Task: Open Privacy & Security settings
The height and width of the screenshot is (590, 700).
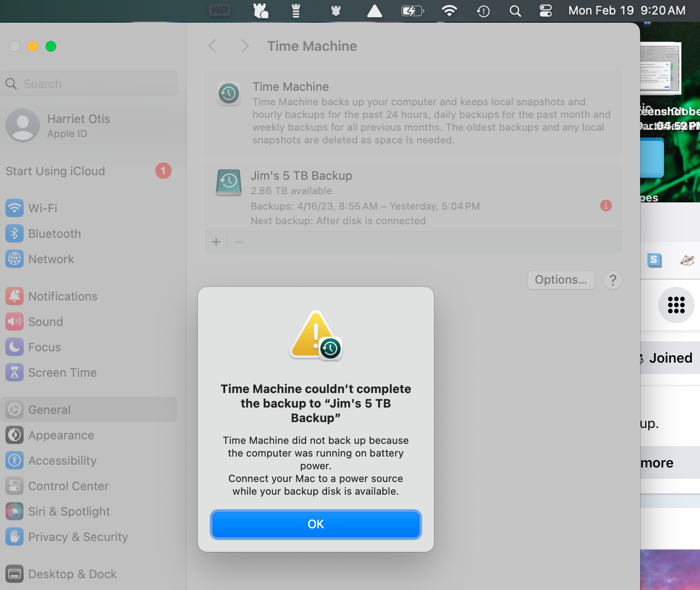Action: coord(89,537)
